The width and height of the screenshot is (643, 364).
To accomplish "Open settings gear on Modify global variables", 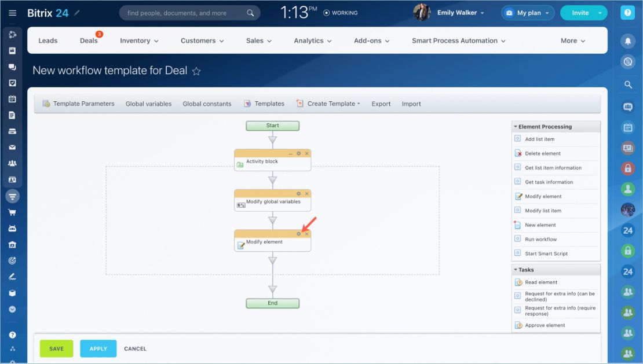I will (298, 194).
